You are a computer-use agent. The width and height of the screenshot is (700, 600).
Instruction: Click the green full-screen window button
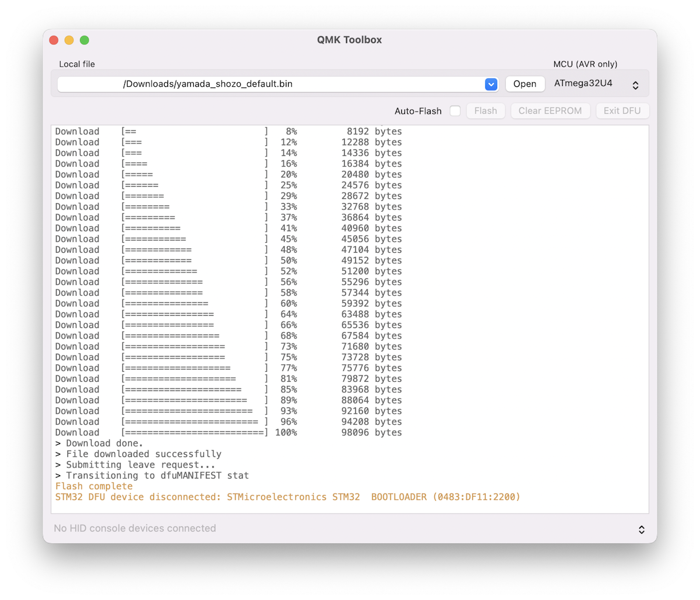click(x=84, y=40)
